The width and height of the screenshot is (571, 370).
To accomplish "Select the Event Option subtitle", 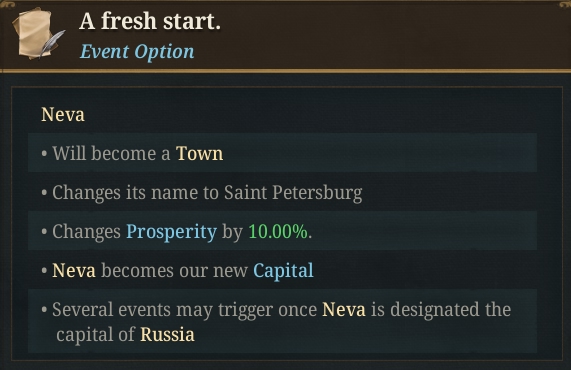I will [137, 51].
